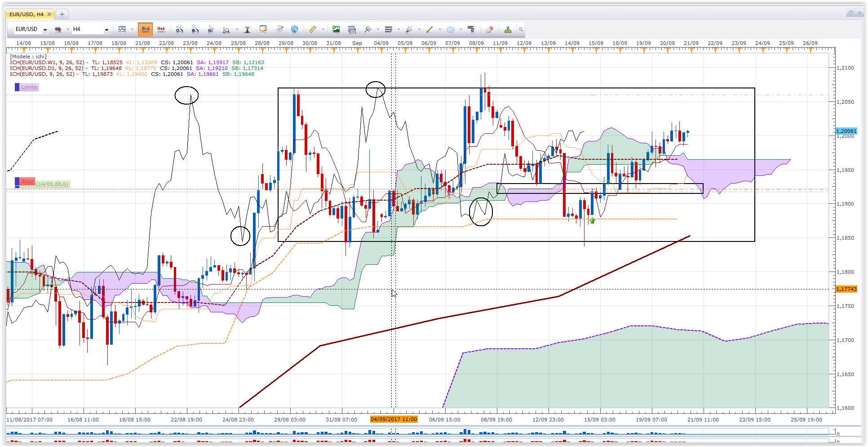The image size is (868, 447).
Task: Click the 25/09 19:00 time axis label
Action: coord(806,420)
